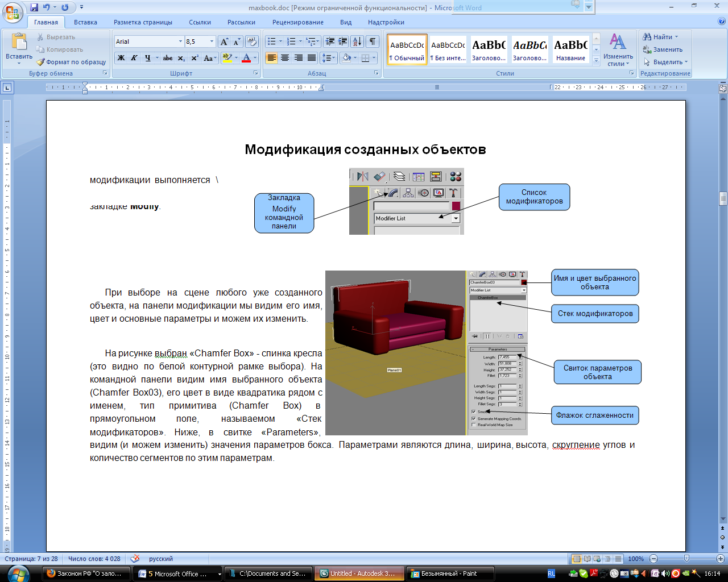Apply red font color

tap(246, 58)
